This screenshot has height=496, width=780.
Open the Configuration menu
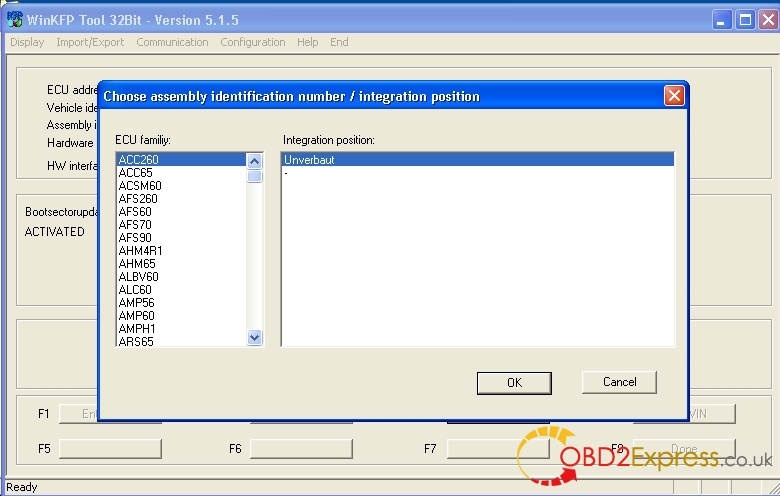(x=252, y=42)
